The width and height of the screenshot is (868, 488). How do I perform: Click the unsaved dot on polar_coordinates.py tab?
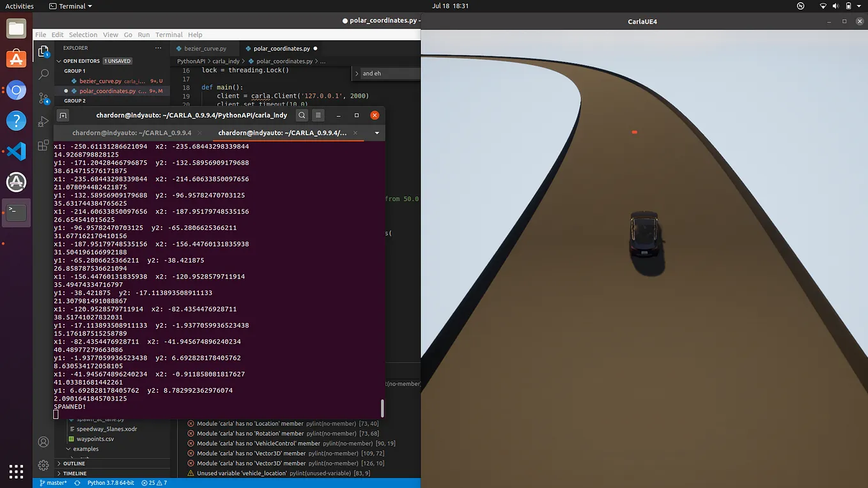click(316, 49)
